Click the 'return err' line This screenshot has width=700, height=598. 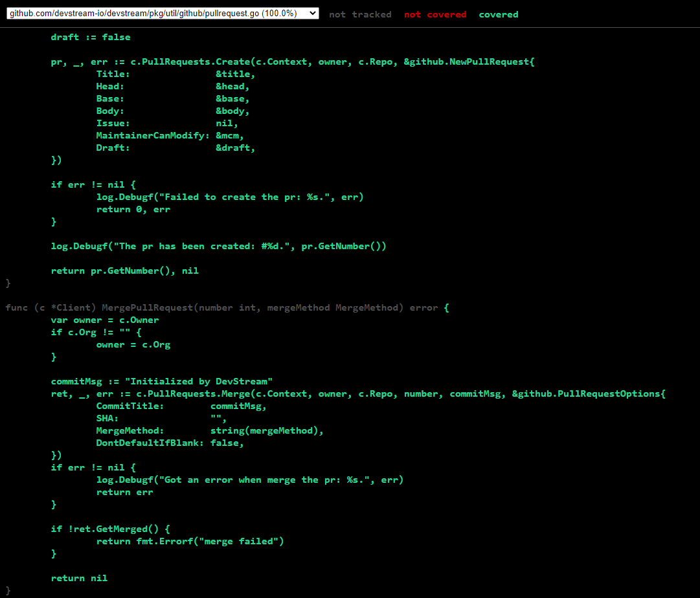[x=124, y=492]
